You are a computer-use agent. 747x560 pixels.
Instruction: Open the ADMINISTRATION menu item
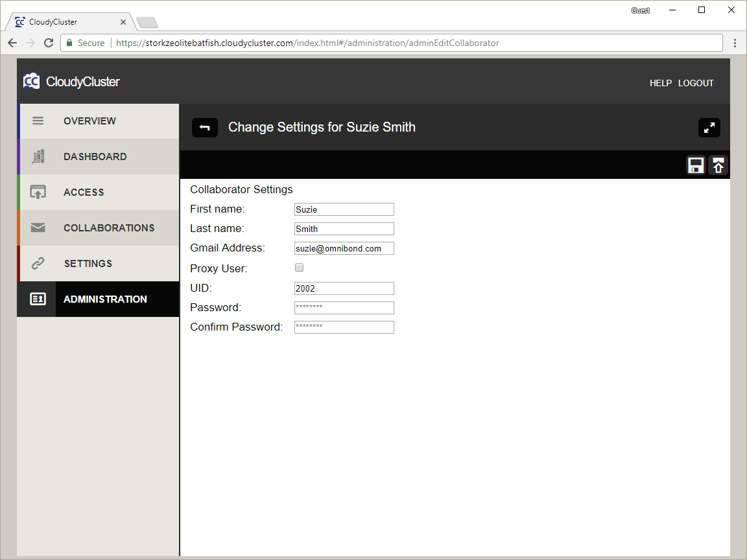[x=98, y=299]
